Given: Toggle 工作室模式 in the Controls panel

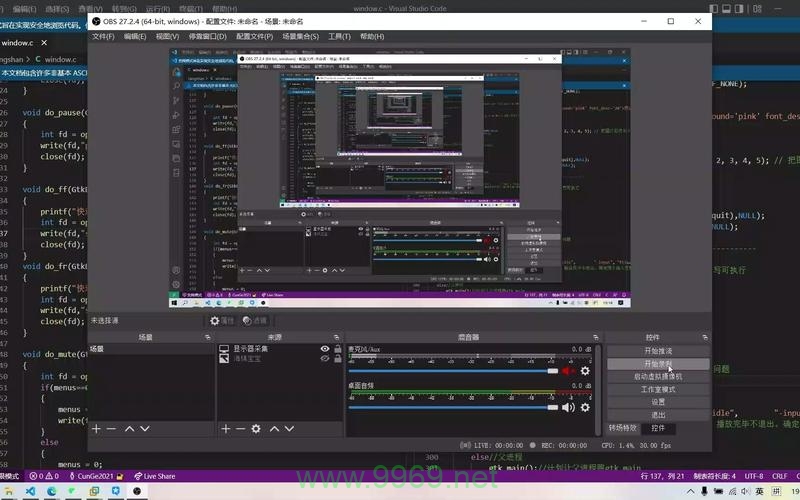Looking at the screenshot, I should pyautogui.click(x=658, y=389).
